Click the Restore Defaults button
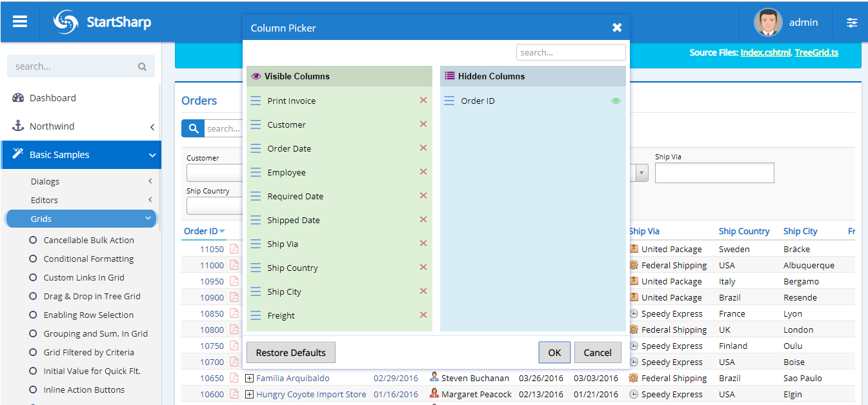 pyautogui.click(x=290, y=352)
